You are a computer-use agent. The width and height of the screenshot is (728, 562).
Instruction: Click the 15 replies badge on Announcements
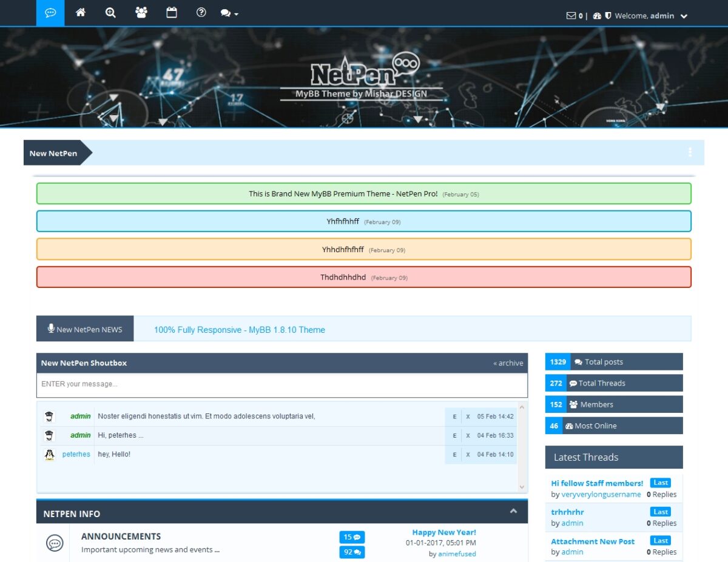(351, 537)
